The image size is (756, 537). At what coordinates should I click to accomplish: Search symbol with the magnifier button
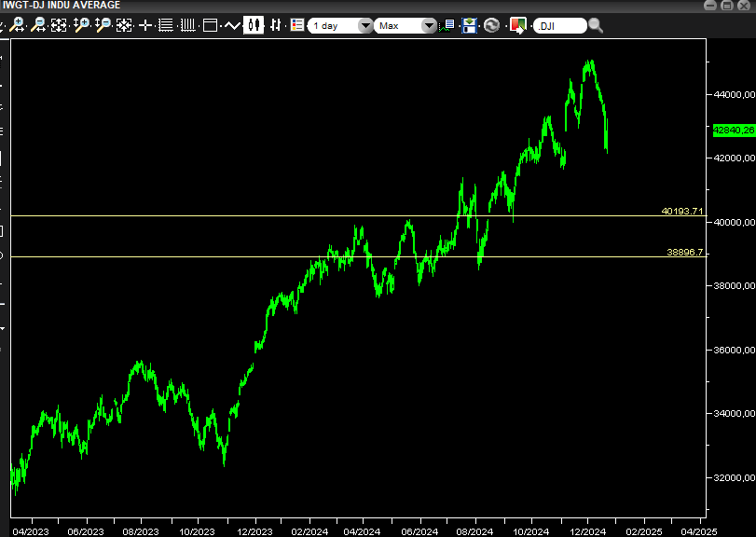pos(596,26)
